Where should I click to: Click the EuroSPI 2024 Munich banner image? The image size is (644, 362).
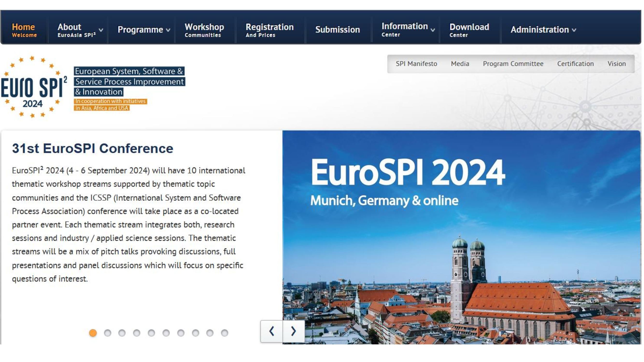(x=461, y=237)
